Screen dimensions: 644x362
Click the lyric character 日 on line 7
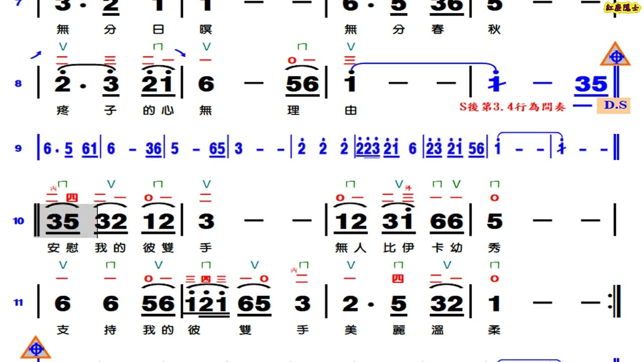tap(158, 30)
